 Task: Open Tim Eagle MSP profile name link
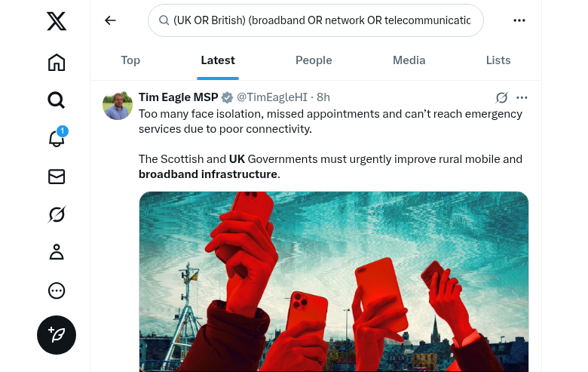pyautogui.click(x=178, y=97)
